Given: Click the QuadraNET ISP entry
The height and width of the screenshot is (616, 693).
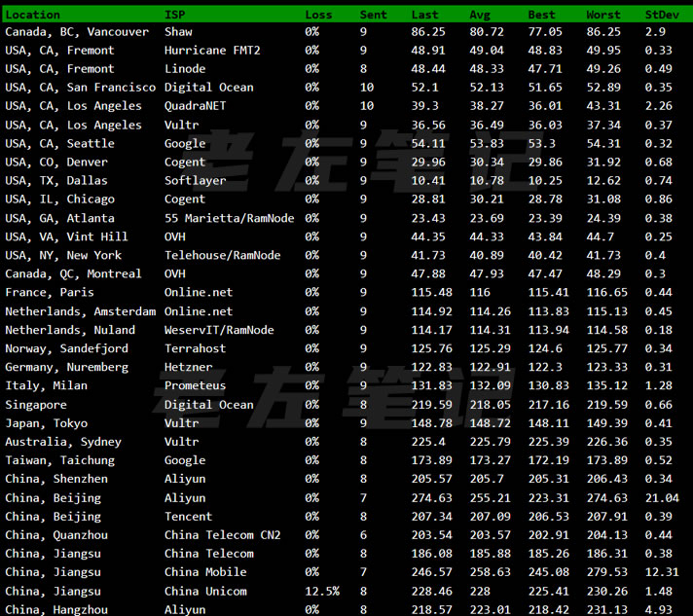Looking at the screenshot, I should pyautogui.click(x=195, y=106).
